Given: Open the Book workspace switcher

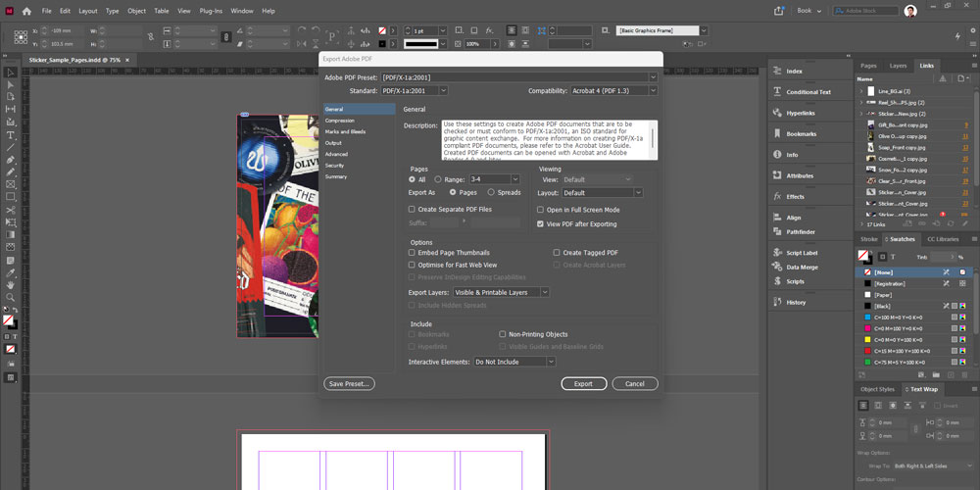Looking at the screenshot, I should (x=808, y=11).
